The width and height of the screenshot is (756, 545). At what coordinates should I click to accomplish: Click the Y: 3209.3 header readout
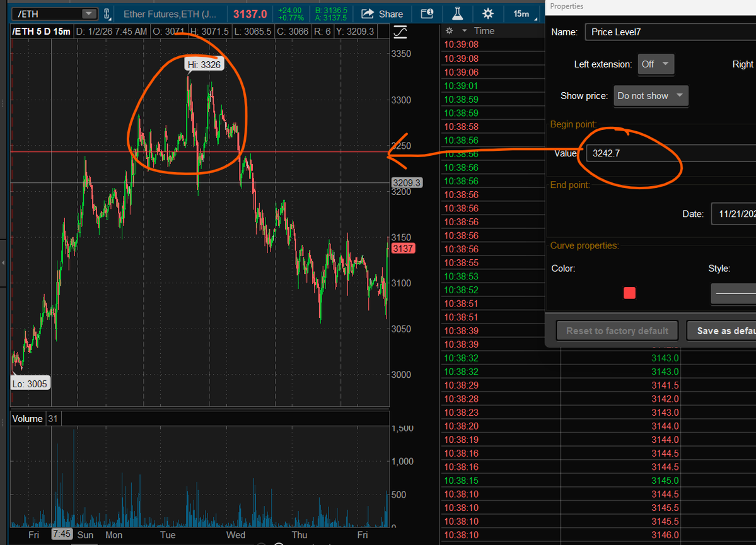(x=355, y=32)
